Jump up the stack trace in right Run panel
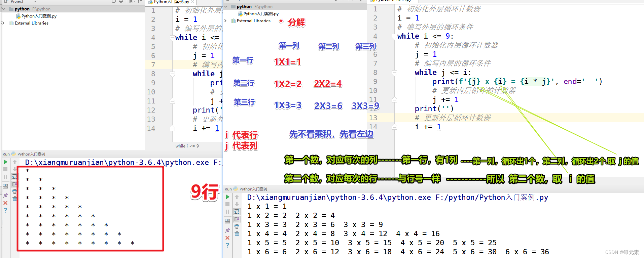Image resolution: width=644 pixels, height=258 pixels. coord(237,197)
